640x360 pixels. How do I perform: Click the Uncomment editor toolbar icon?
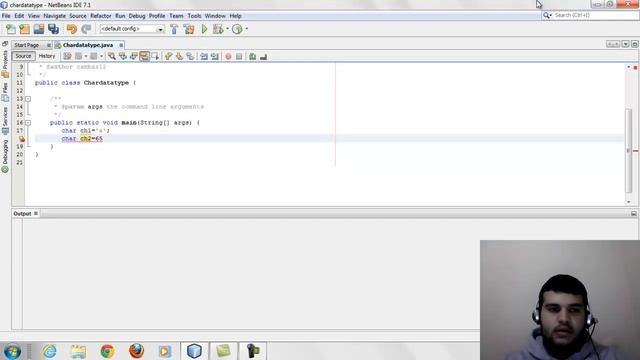[x=263, y=56]
